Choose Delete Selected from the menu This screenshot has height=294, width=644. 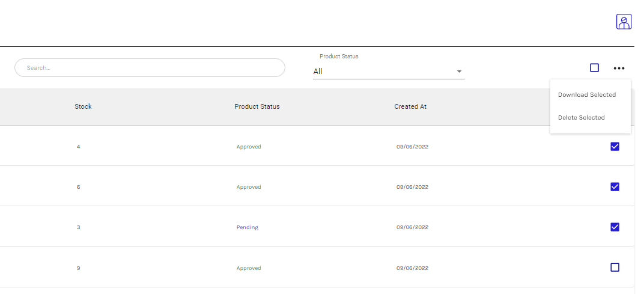coord(581,118)
